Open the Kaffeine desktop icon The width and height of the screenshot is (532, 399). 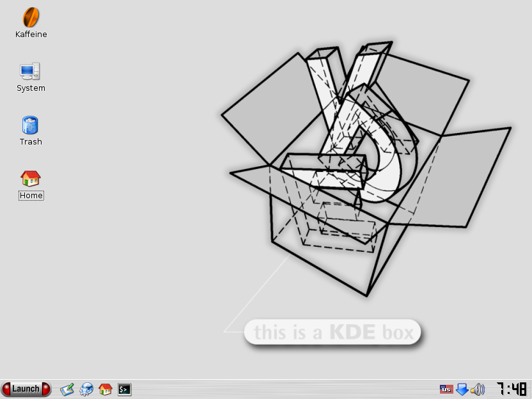pos(31,17)
